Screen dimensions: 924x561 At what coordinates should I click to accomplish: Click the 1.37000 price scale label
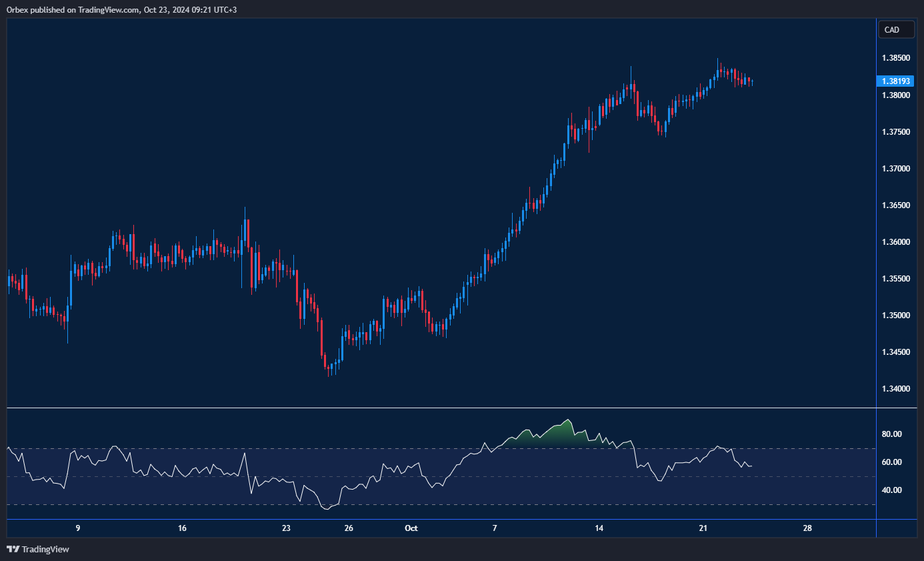pos(896,169)
